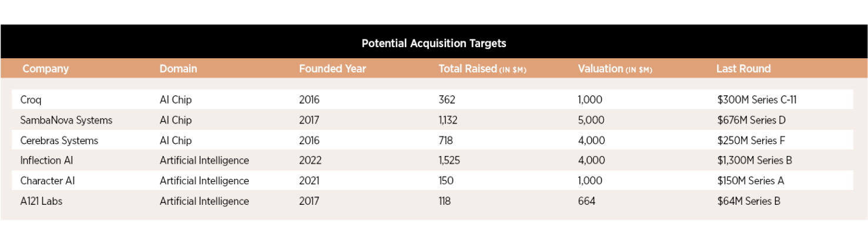Select the Company column header
Viewport: 868px width, 226px height.
46,69
